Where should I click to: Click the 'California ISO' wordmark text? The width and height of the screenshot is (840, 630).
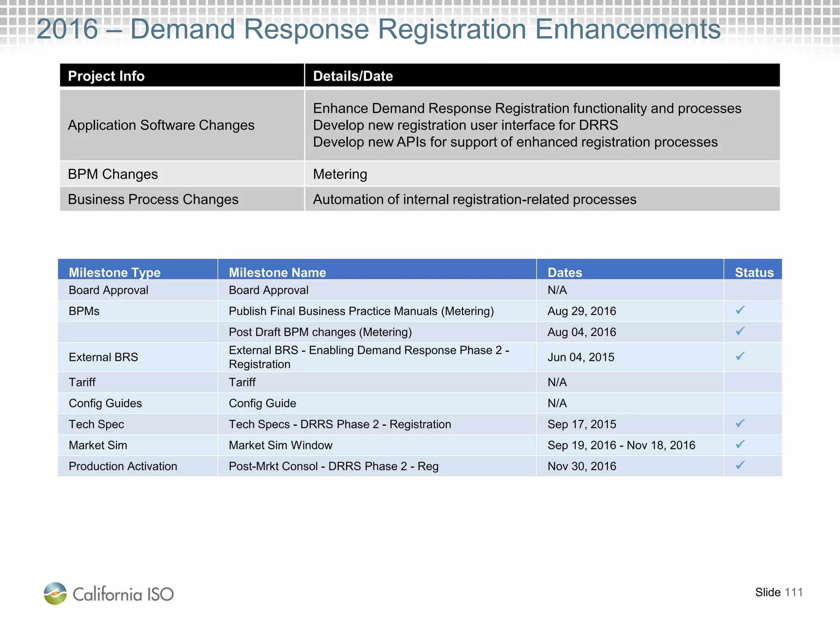123,594
